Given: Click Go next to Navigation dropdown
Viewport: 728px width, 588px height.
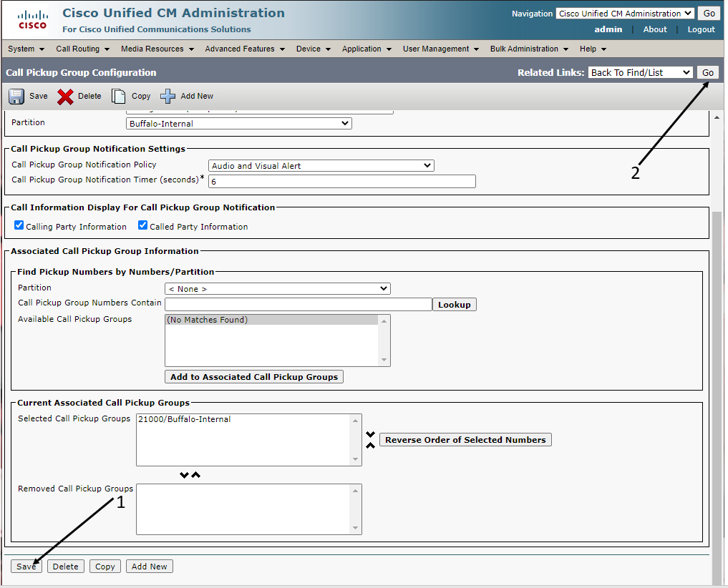Looking at the screenshot, I should pyautogui.click(x=709, y=14).
